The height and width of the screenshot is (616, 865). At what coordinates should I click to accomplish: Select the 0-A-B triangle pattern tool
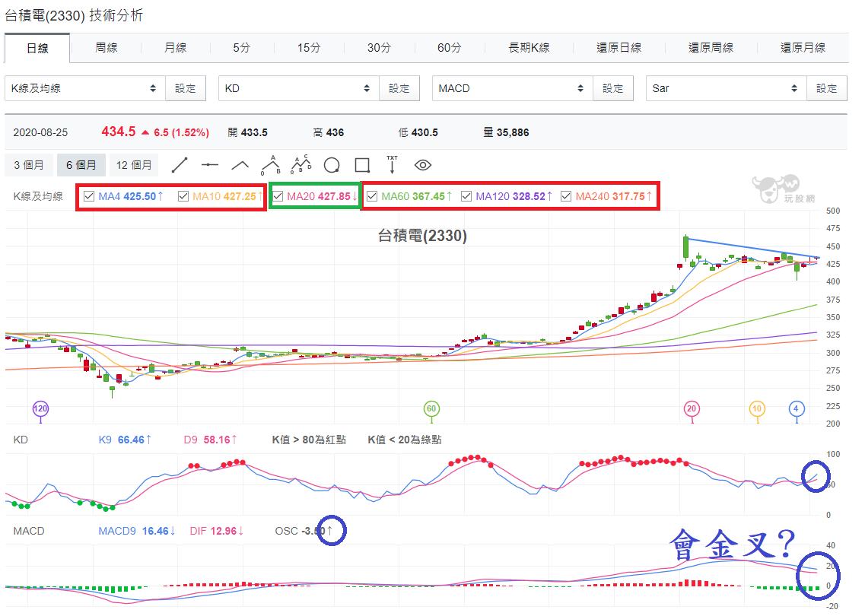pyautogui.click(x=270, y=164)
